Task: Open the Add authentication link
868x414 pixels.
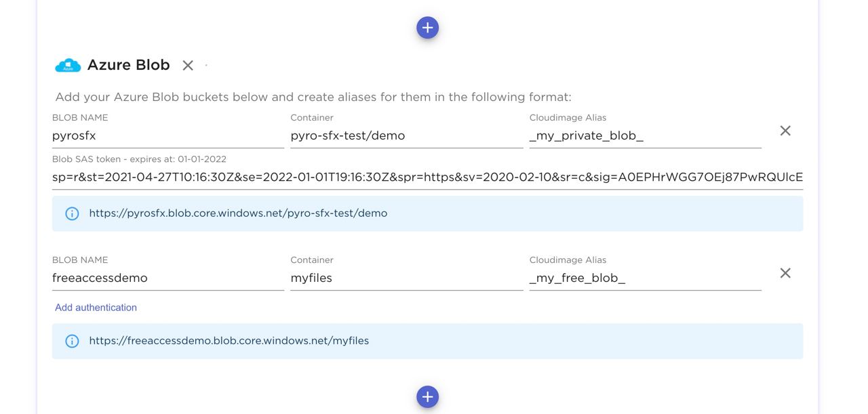Action: click(x=96, y=308)
